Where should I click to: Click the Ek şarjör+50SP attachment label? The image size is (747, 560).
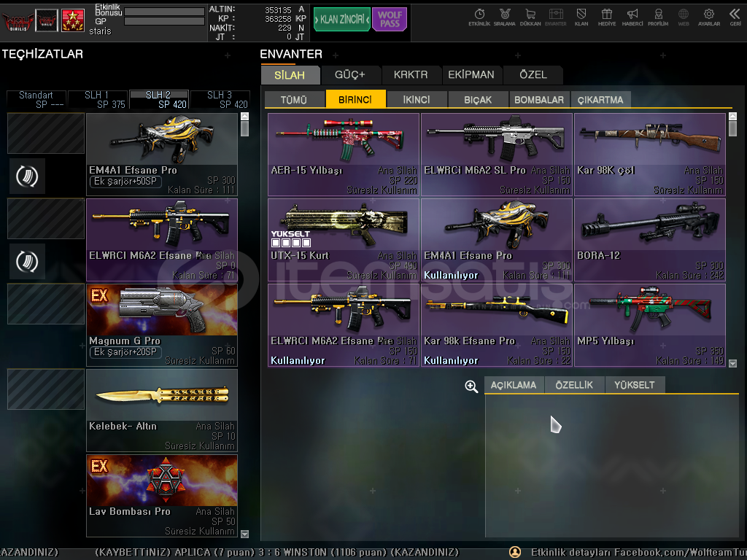(125, 182)
